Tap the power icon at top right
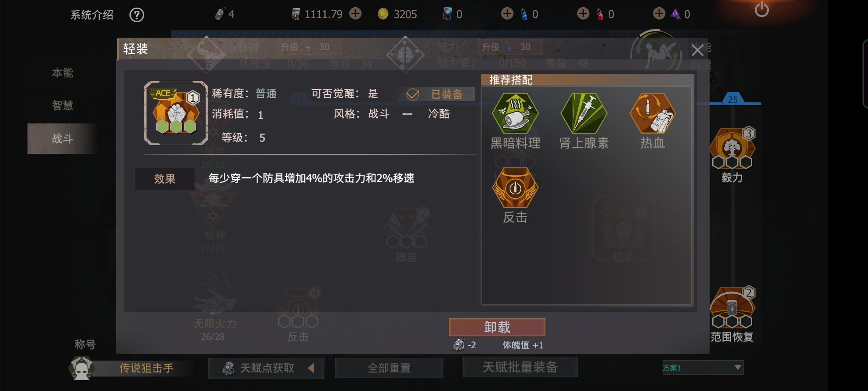 pyautogui.click(x=762, y=9)
